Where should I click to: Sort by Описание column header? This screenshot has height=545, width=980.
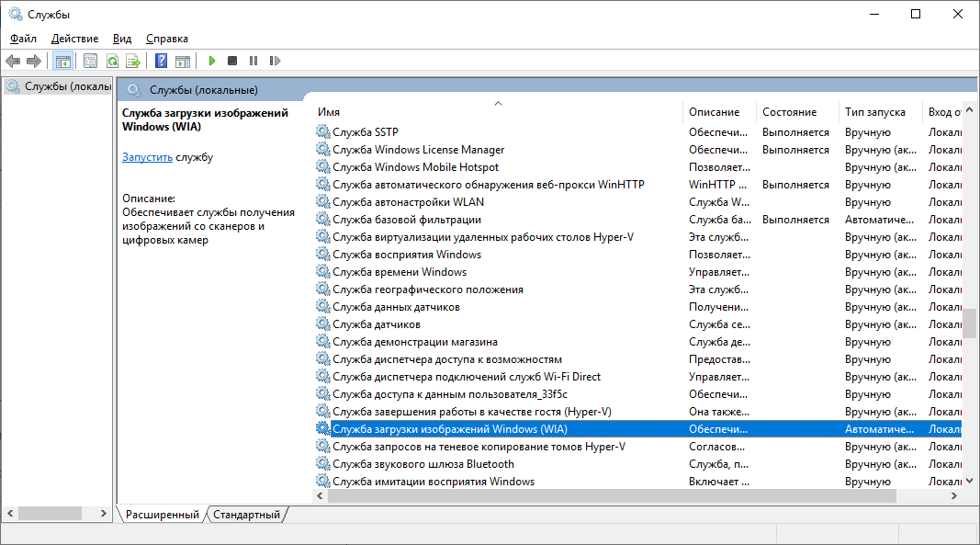click(719, 112)
